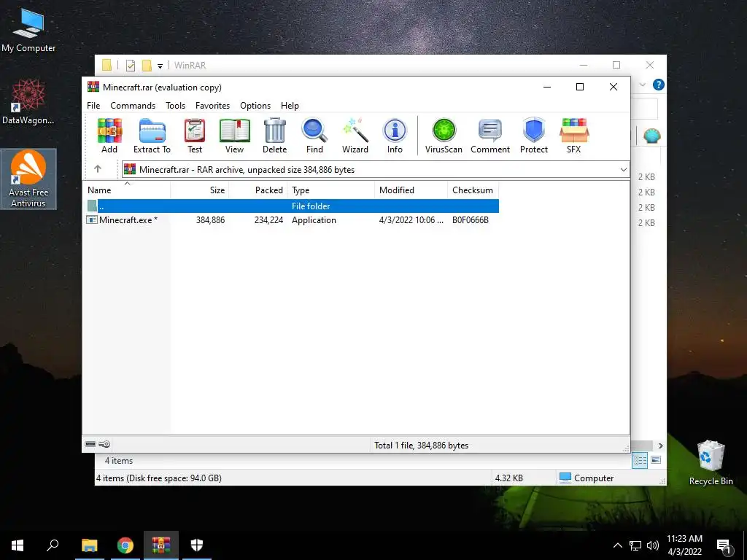Start VirusScan on the archive
The width and height of the screenshot is (747, 560).
pos(444,136)
